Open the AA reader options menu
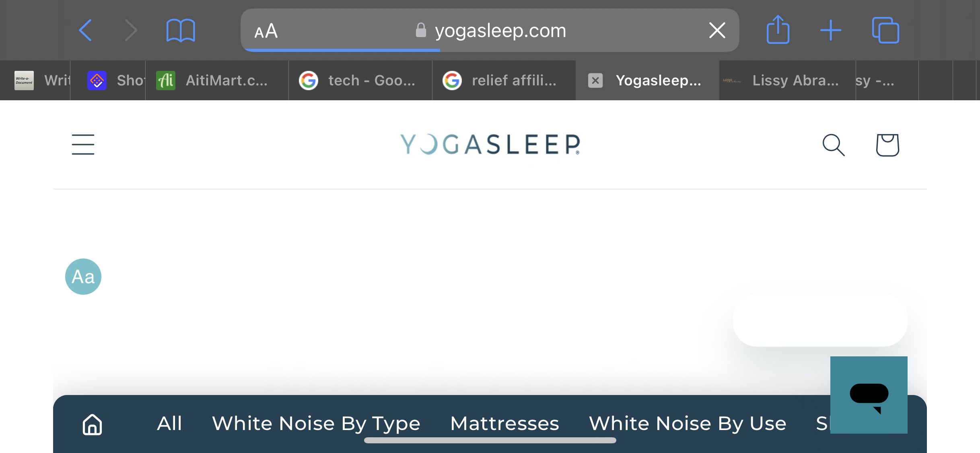The width and height of the screenshot is (980, 453). [x=266, y=31]
